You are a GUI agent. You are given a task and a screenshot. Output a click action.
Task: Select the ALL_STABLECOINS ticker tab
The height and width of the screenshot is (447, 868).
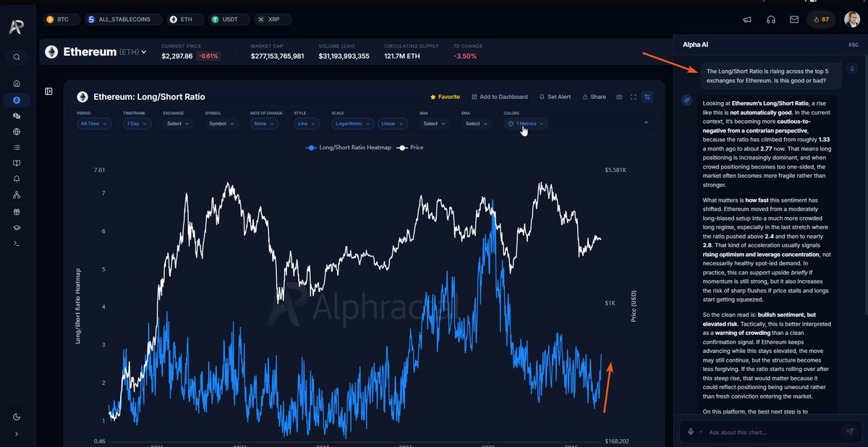pyautogui.click(x=119, y=20)
